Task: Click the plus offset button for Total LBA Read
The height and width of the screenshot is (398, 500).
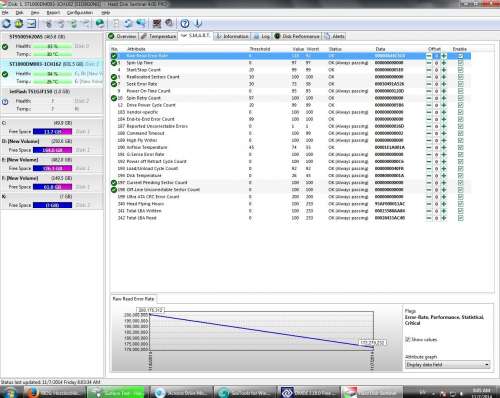Action: [444, 218]
